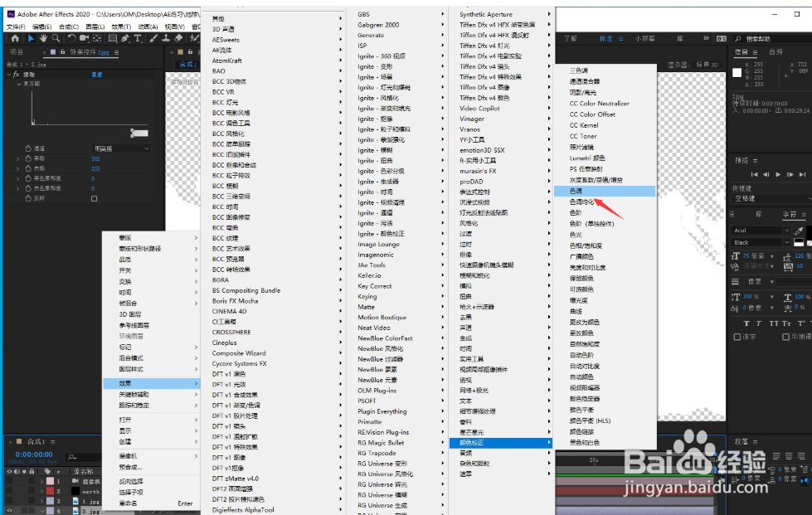The image size is (812, 515).
Task: Collapse the 直方图 histogram section
Action: (x=18, y=84)
